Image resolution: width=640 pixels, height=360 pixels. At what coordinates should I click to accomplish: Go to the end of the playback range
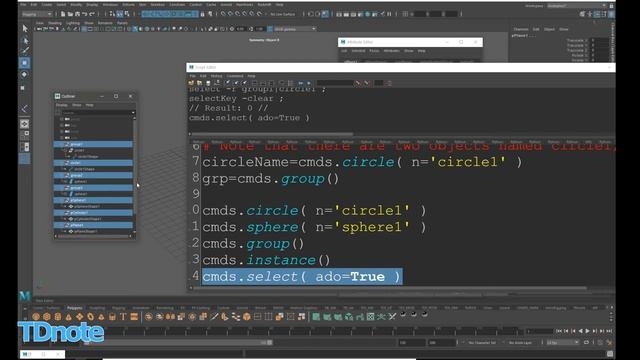[609, 331]
